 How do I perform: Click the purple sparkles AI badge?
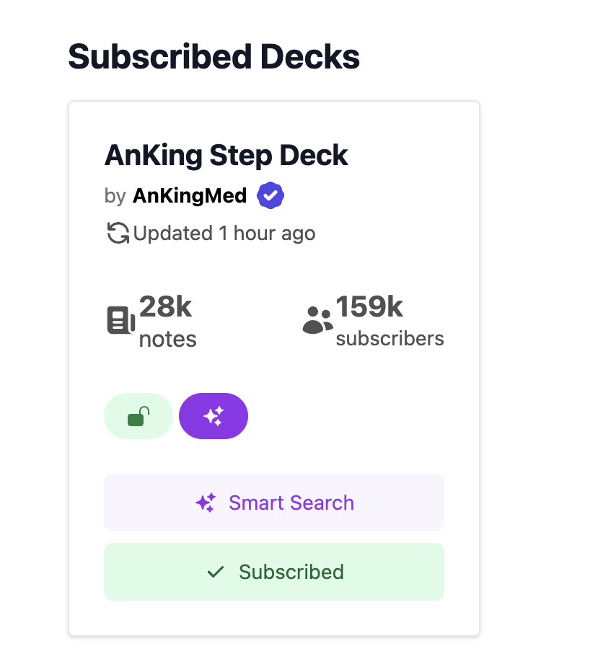[214, 416]
